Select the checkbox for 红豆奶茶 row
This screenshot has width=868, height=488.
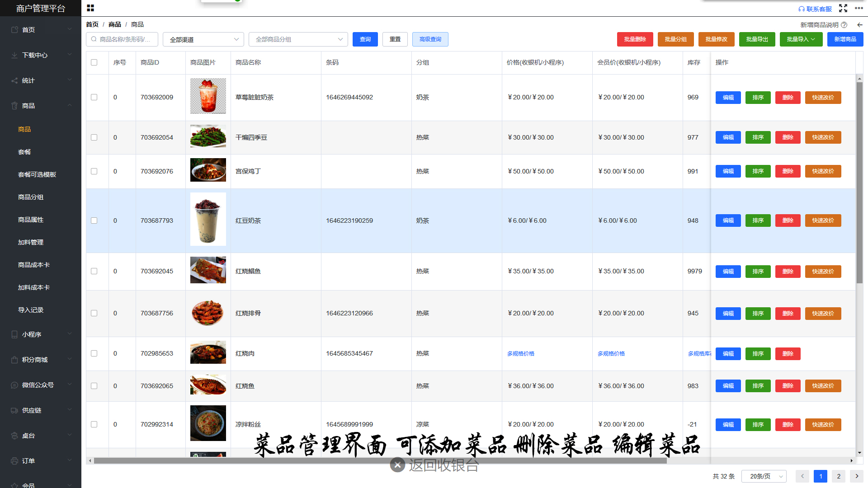tap(94, 221)
